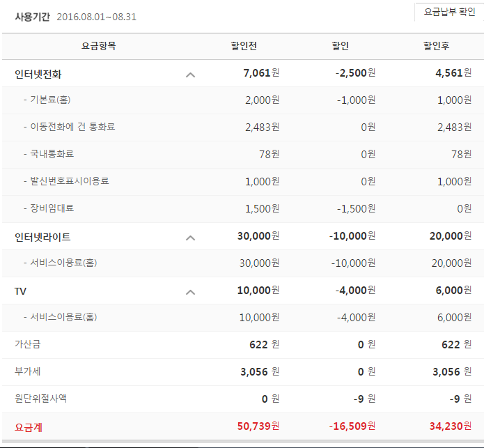This screenshot has width=484, height=448.
Task: Collapse the TV section chevron
Action: [190, 291]
